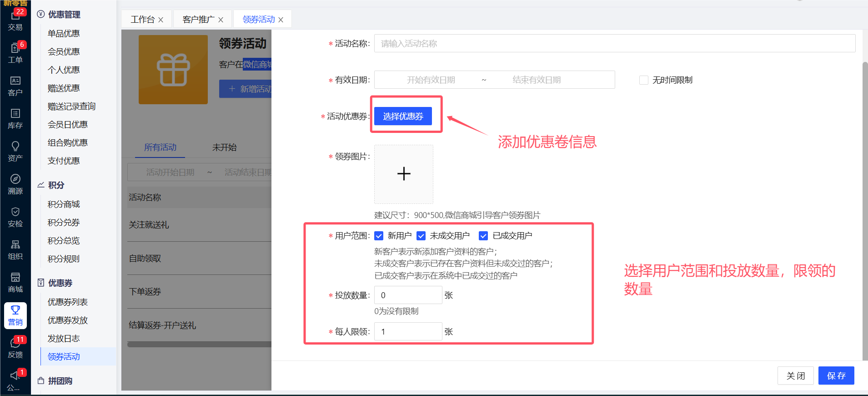Open the 工单 sidebar icon
868x396 pixels.
(15, 53)
